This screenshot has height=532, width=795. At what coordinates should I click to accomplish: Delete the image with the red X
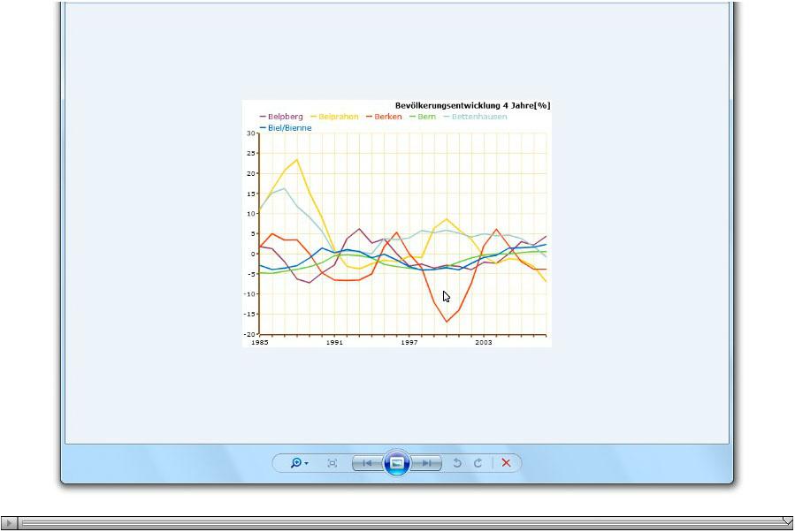click(x=506, y=462)
